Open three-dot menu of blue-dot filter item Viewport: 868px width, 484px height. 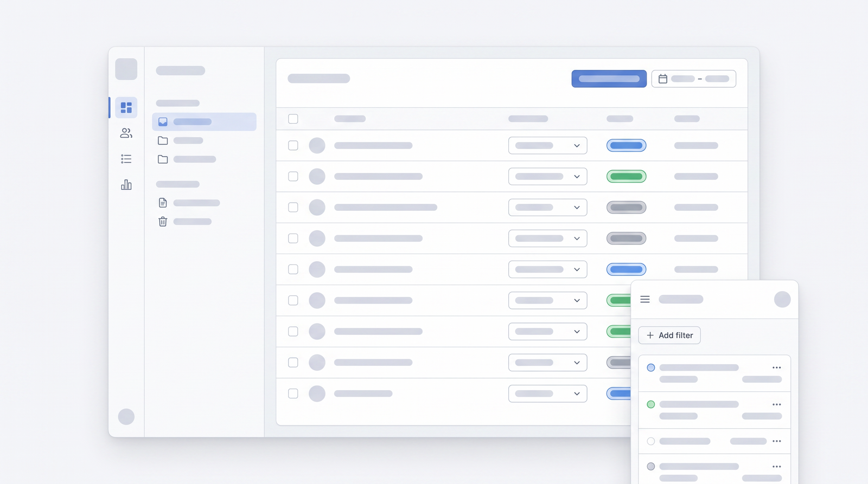tap(777, 367)
